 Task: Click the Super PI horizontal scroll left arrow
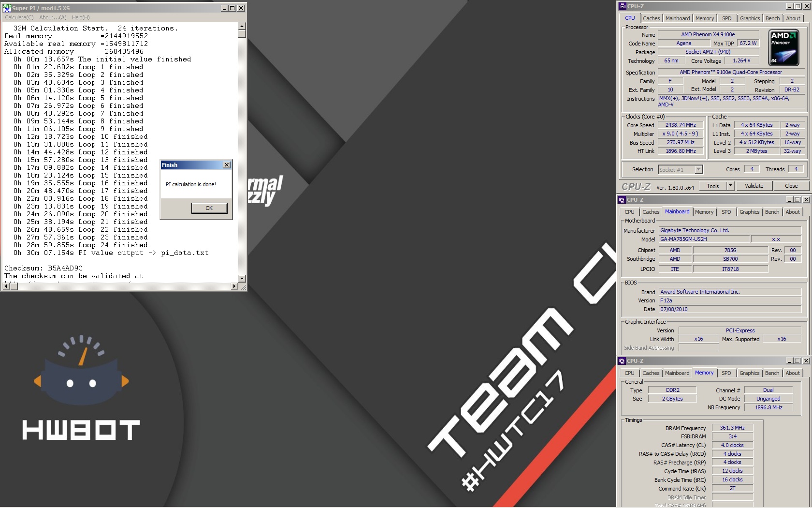[x=5, y=286]
